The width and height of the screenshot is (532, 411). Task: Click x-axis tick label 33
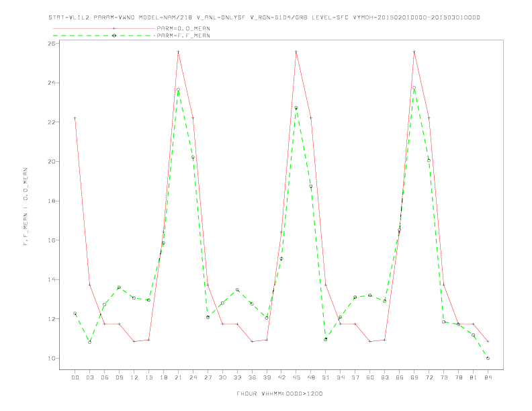click(x=237, y=377)
